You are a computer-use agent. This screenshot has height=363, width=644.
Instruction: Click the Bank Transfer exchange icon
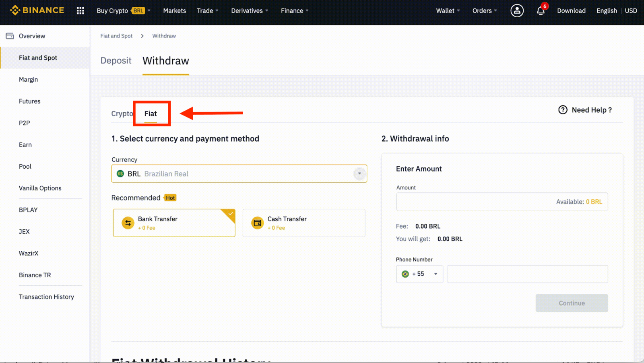click(x=128, y=223)
